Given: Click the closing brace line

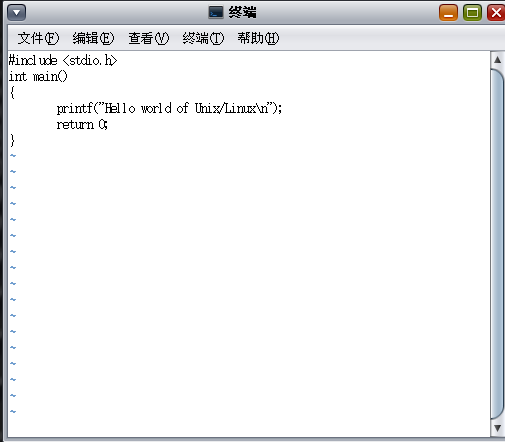Looking at the screenshot, I should click(x=12, y=140).
